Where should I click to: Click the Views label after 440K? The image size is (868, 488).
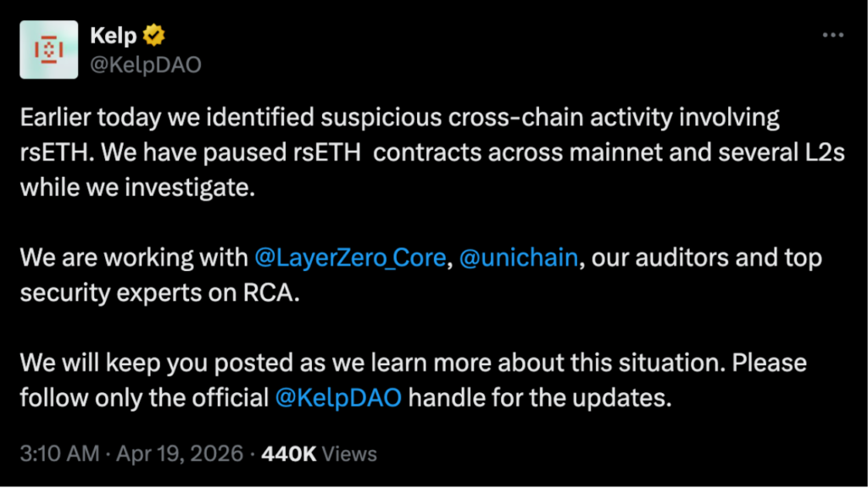(x=350, y=454)
